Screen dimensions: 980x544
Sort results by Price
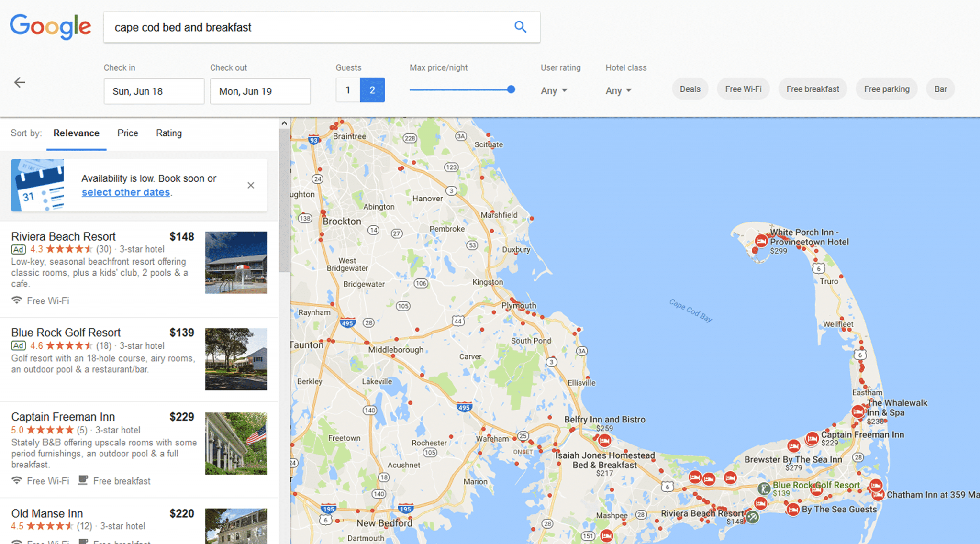[128, 133]
